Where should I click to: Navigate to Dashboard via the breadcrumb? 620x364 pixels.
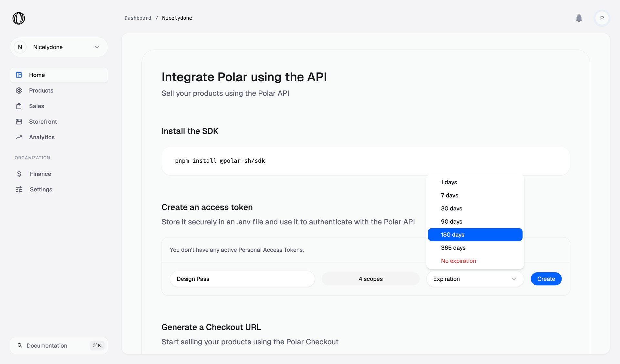click(138, 18)
